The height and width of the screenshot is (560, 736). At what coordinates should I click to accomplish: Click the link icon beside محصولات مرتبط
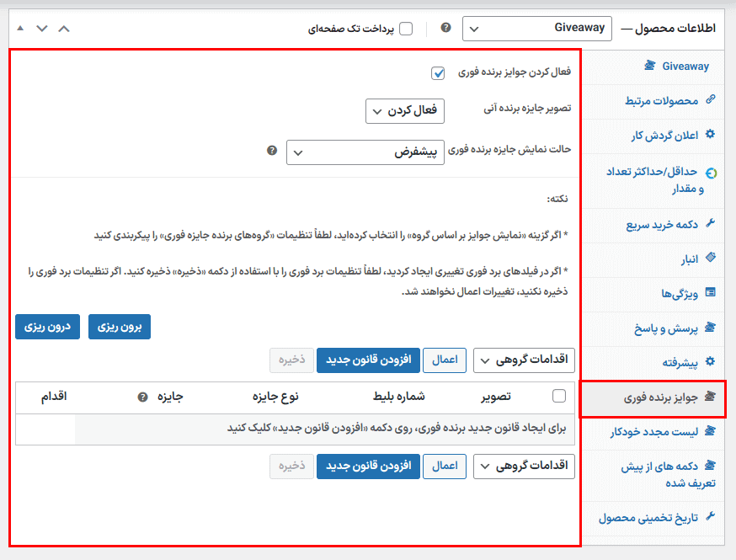point(710,100)
